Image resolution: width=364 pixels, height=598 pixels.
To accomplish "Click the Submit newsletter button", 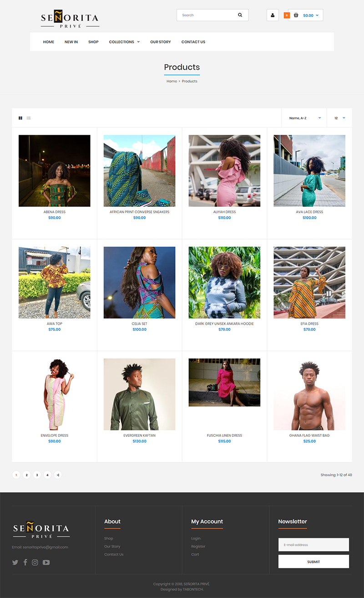I will point(313,562).
